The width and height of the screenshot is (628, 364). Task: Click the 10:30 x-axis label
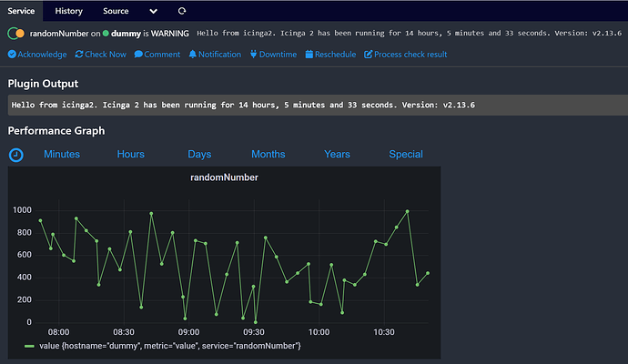pos(384,332)
